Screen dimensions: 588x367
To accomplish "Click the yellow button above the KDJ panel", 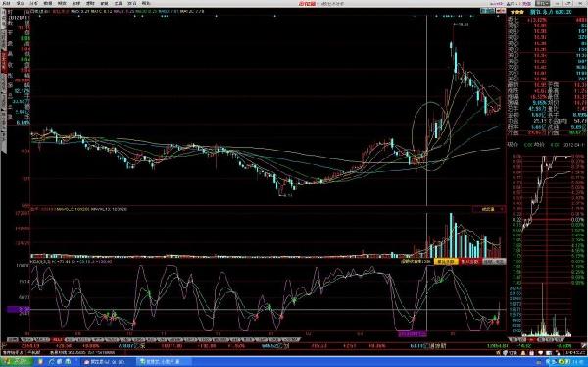I will pyautogui.click(x=446, y=261).
